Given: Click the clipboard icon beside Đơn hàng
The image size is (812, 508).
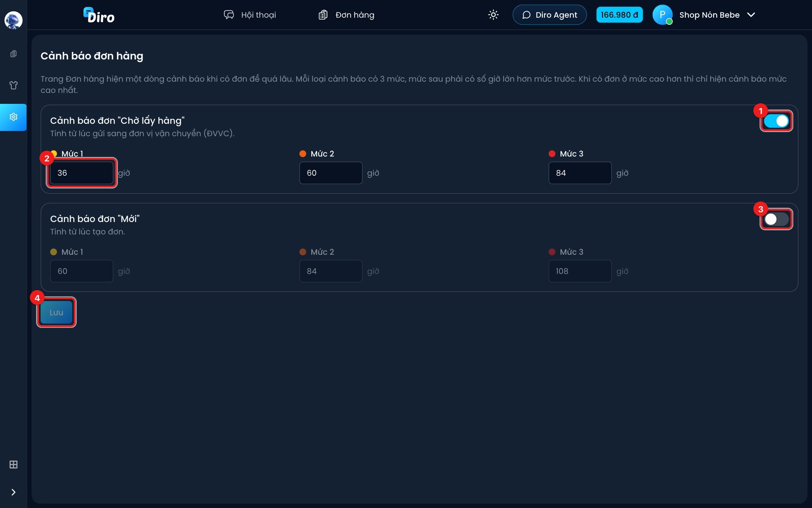Looking at the screenshot, I should point(323,15).
